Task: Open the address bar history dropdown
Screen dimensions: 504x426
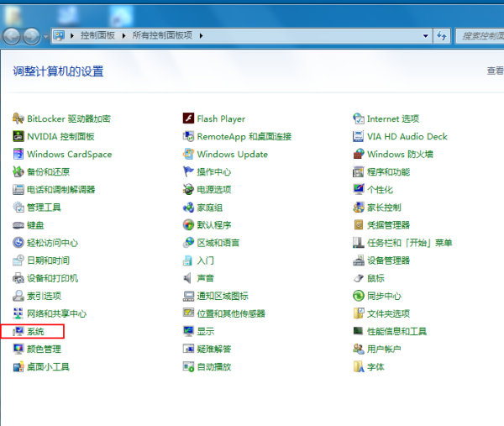Action: 426,35
